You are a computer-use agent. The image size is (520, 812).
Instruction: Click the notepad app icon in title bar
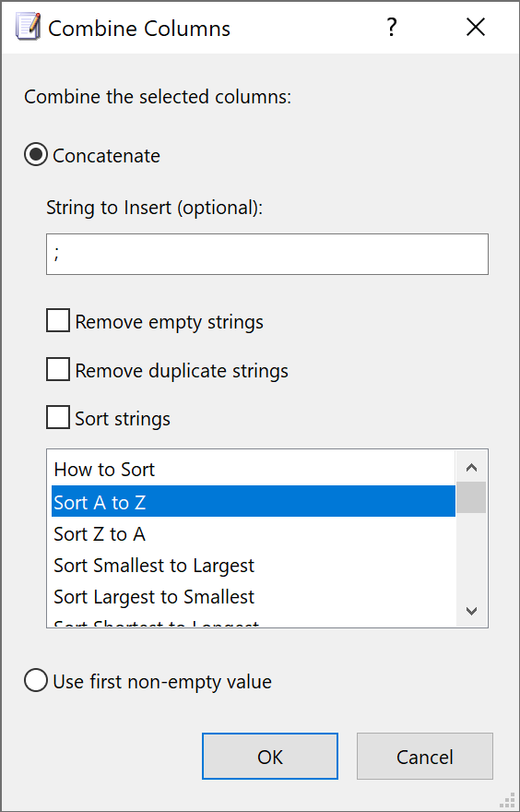tap(28, 28)
